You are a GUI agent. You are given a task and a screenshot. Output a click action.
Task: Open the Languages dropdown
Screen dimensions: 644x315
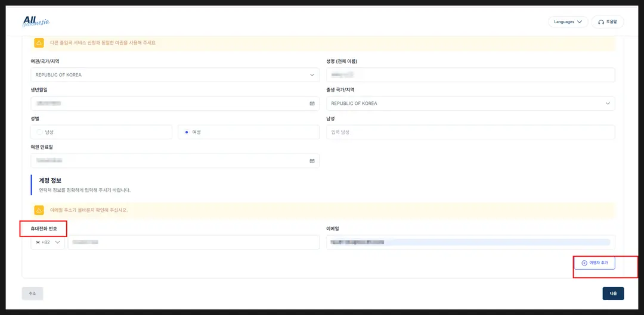point(568,22)
